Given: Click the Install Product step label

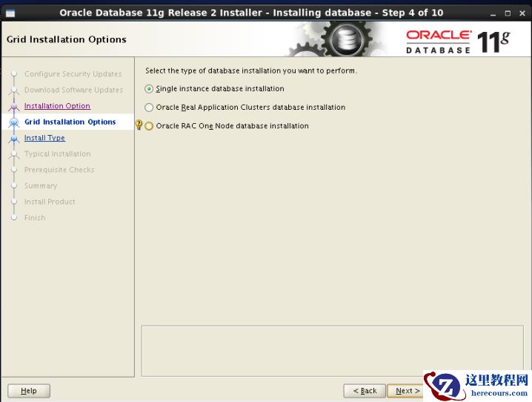Looking at the screenshot, I should 50,202.
